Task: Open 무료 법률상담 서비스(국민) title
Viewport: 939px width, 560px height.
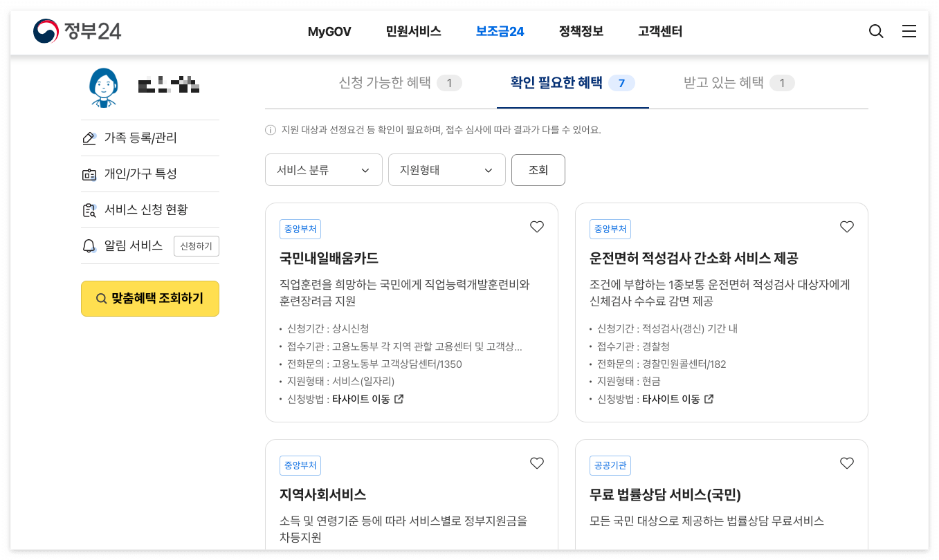Action: (x=665, y=495)
